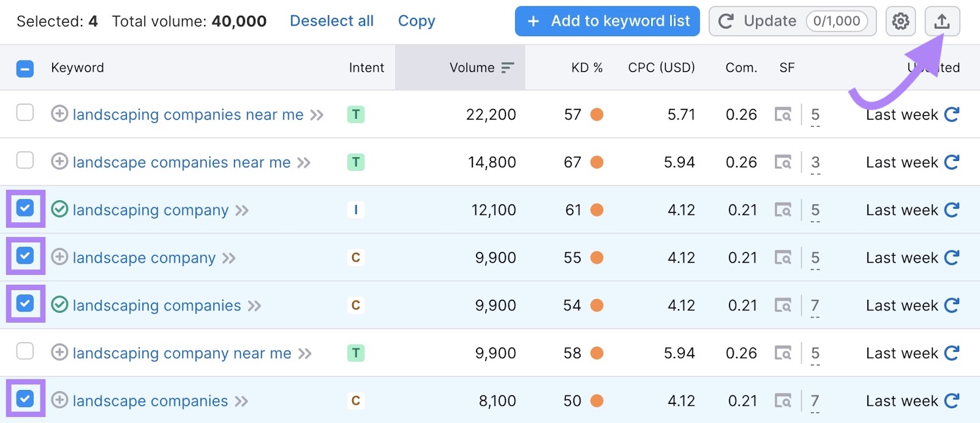Image resolution: width=980 pixels, height=423 pixels.
Task: Click the Copy link
Action: click(417, 21)
